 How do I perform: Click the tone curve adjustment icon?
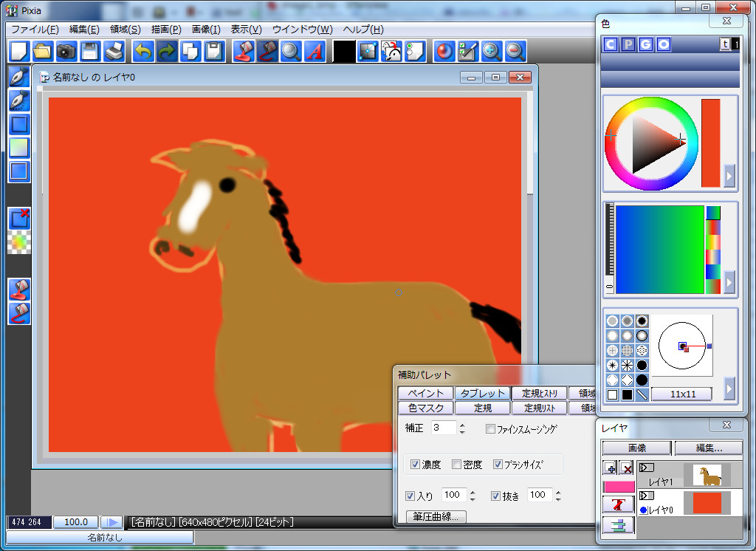[368, 51]
